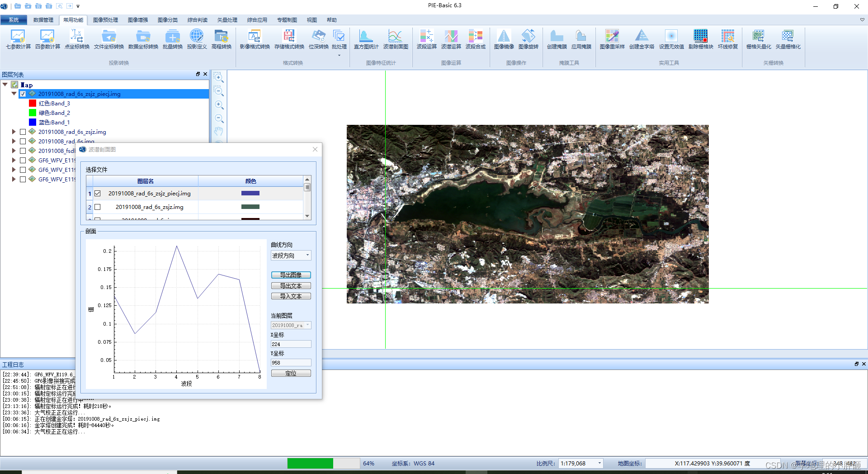
Task: Uncheck row 1 piecj.img in profile dialog
Action: [97, 194]
